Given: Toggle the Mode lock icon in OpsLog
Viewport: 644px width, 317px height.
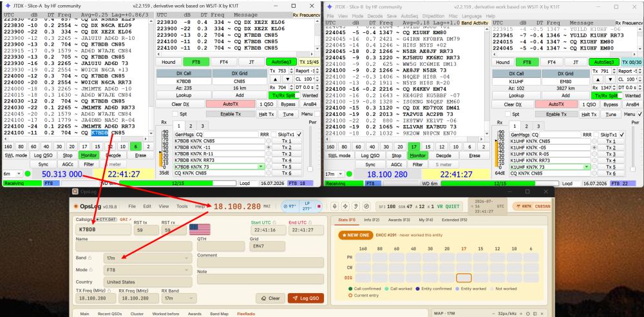Looking at the screenshot, I should click(x=90, y=270).
